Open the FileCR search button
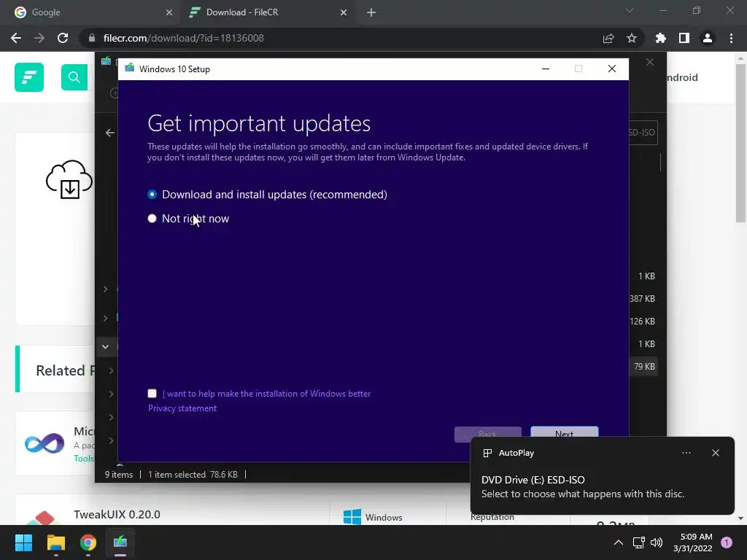 point(74,77)
